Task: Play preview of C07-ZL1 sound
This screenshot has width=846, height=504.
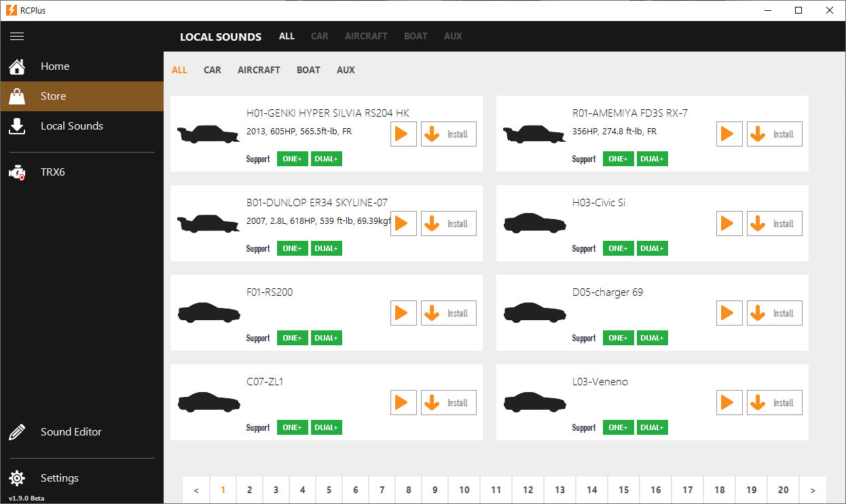Action: (403, 403)
